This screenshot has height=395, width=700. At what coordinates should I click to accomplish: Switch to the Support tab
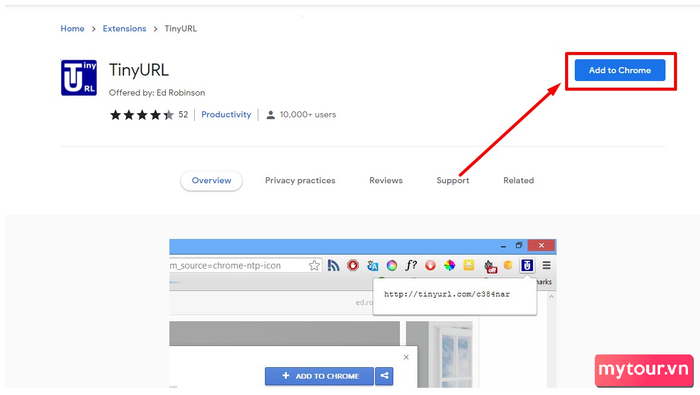(453, 181)
